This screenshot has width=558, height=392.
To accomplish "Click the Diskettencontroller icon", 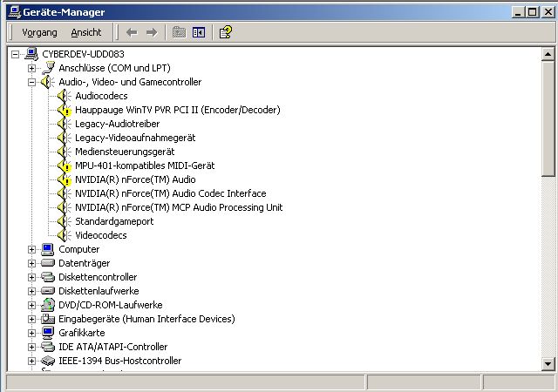I will click(x=48, y=277).
